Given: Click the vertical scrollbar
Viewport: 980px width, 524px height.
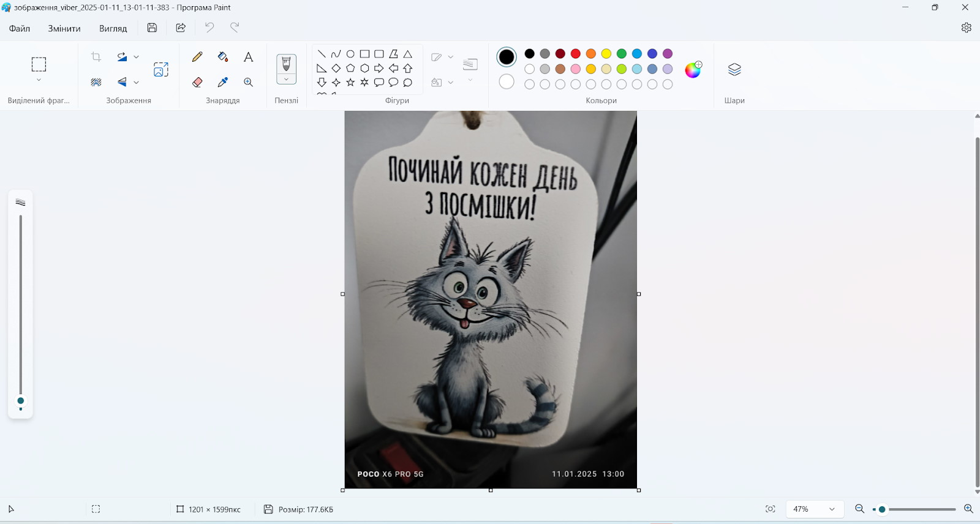Looking at the screenshot, I should (977, 312).
